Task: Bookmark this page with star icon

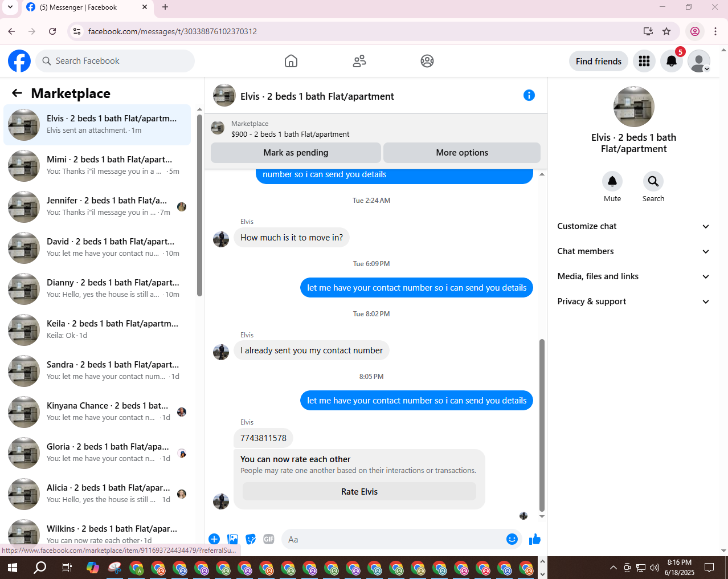Action: 666,31
